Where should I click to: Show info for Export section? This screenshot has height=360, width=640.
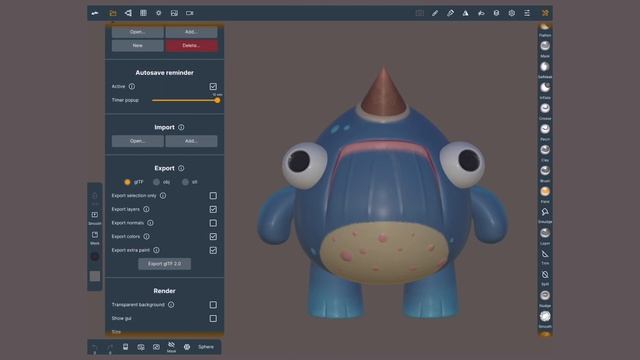(x=181, y=168)
